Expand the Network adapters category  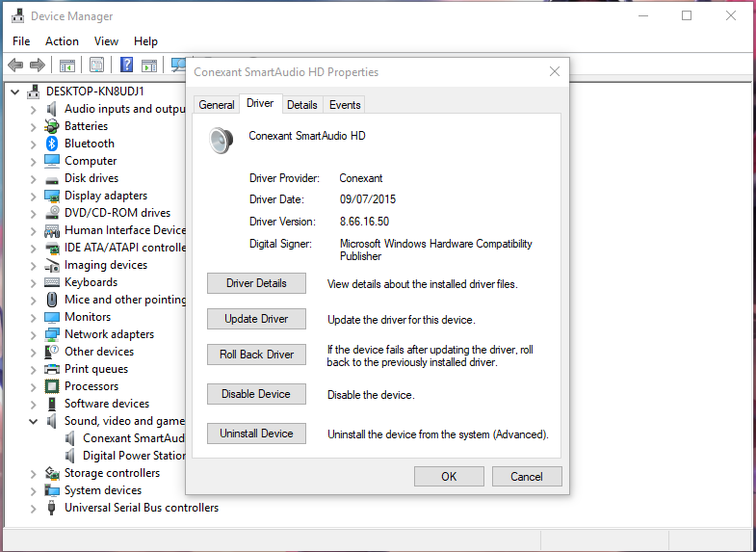point(34,335)
